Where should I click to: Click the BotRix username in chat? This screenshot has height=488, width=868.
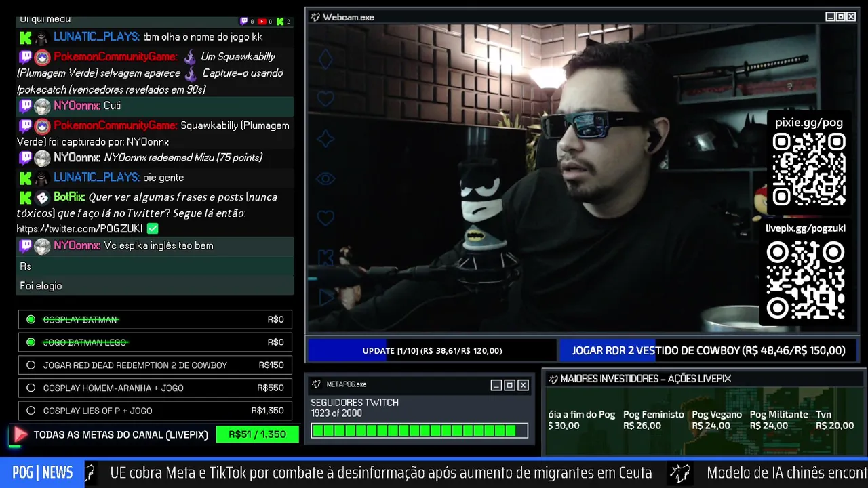69,197
